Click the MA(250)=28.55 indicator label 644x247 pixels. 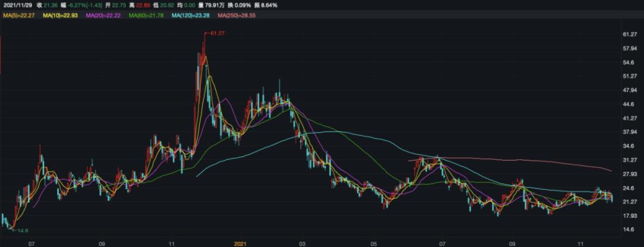[237, 15]
